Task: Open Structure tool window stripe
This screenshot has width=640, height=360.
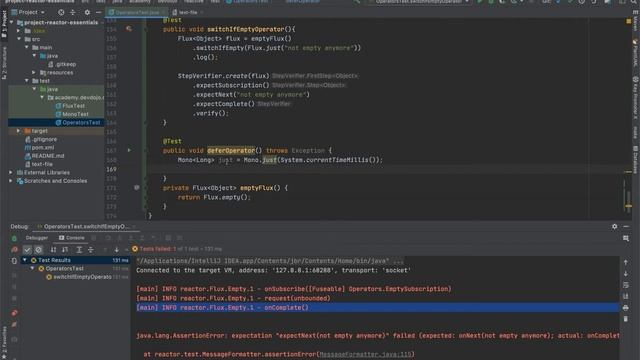Action: [x=4, y=62]
